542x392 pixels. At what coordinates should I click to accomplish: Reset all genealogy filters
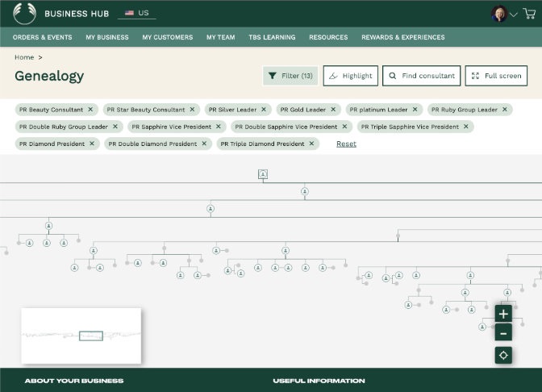346,144
